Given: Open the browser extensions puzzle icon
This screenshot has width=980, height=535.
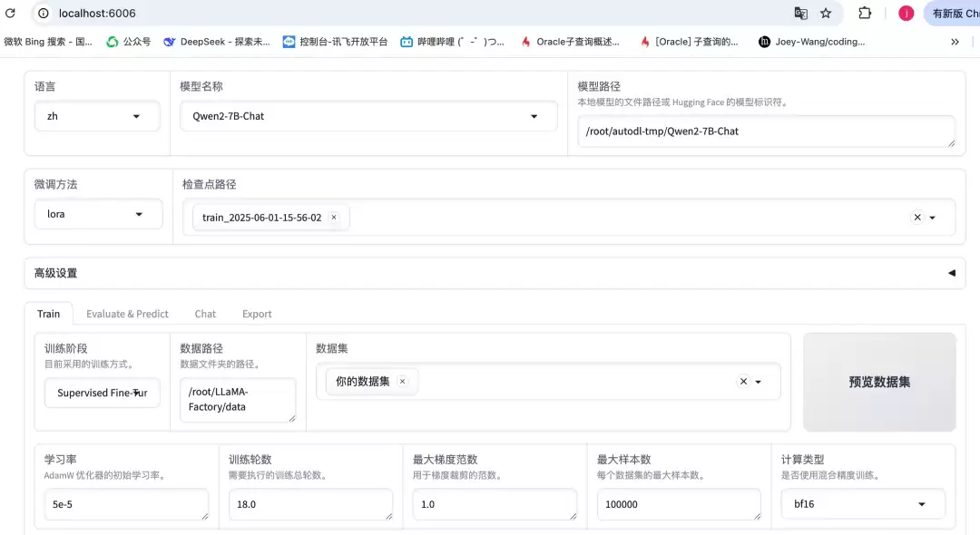Looking at the screenshot, I should click(x=865, y=13).
